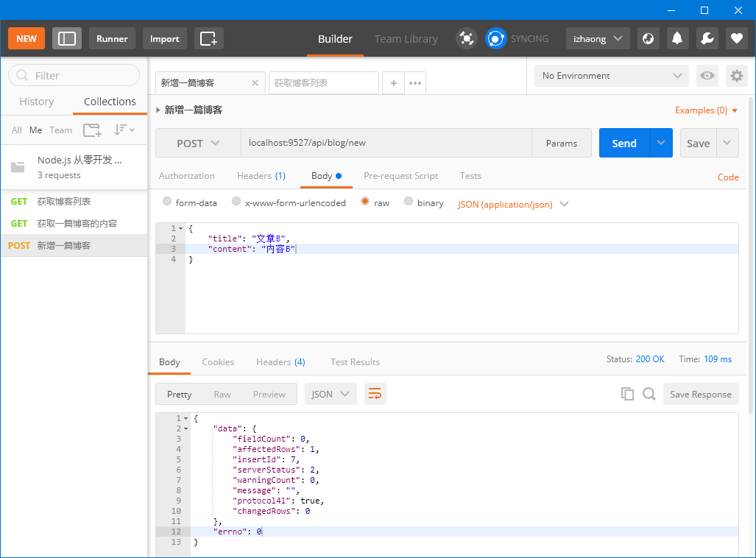Filter collections by Me
This screenshot has width=756, height=558.
35,130
